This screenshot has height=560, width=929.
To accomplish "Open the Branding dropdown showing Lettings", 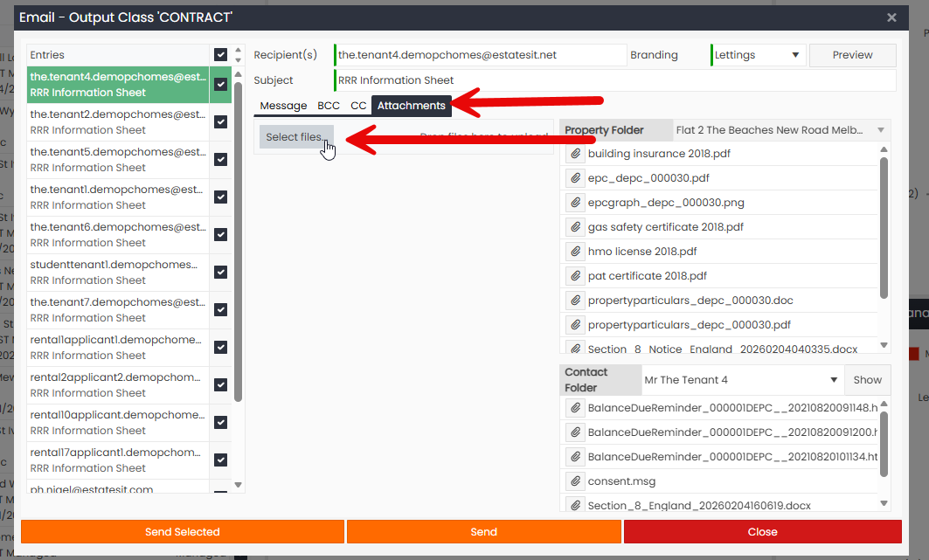I will point(758,55).
